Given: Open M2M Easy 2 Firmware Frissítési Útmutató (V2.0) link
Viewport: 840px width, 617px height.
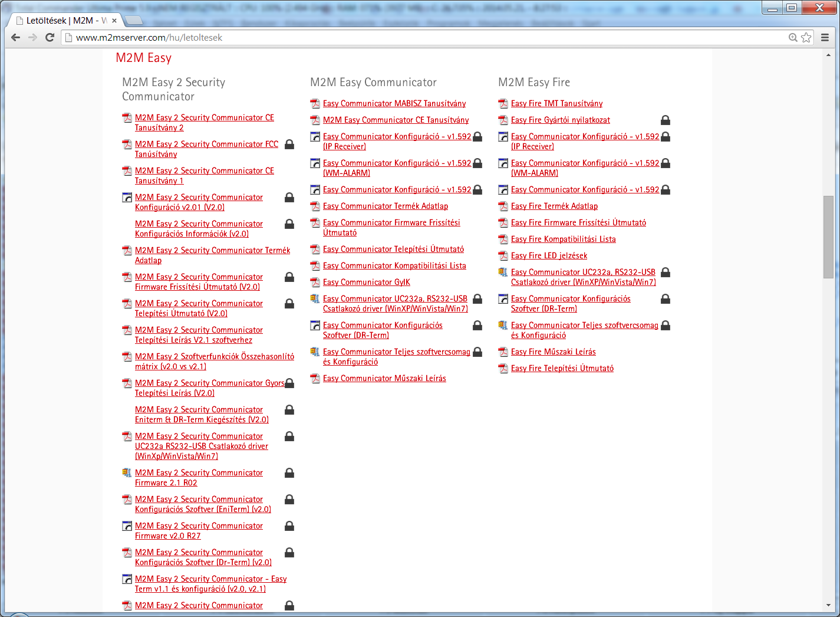Looking at the screenshot, I should [199, 282].
